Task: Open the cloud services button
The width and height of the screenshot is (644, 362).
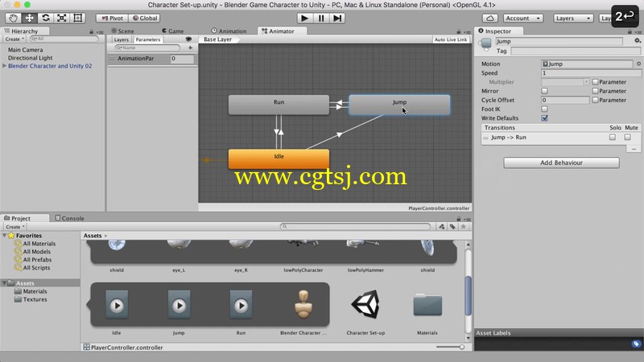Action: point(490,18)
